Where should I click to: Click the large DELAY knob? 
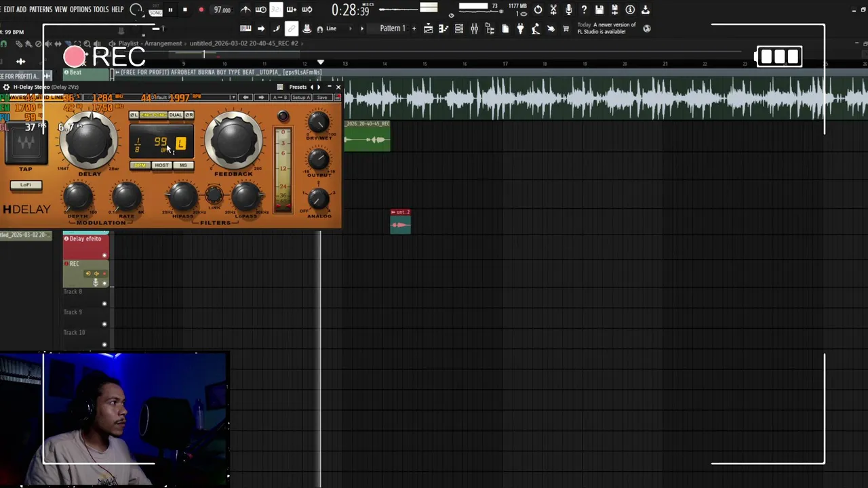coord(89,141)
